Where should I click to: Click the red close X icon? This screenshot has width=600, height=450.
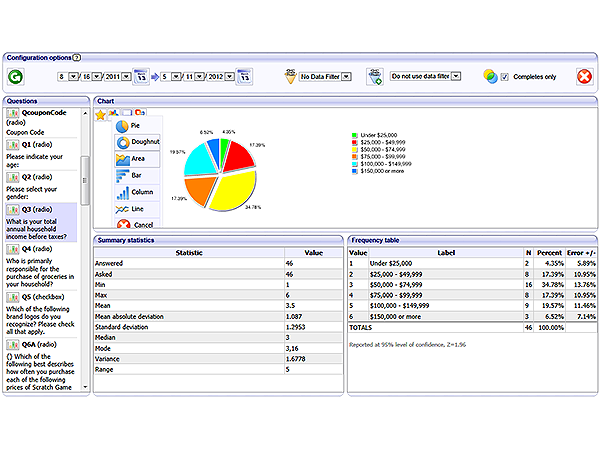click(583, 76)
